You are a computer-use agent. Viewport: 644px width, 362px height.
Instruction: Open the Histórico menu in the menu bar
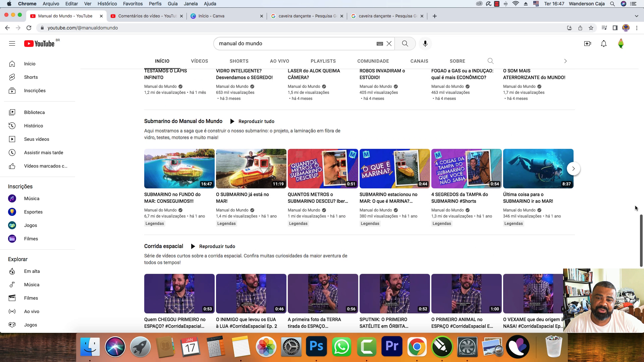point(107,4)
